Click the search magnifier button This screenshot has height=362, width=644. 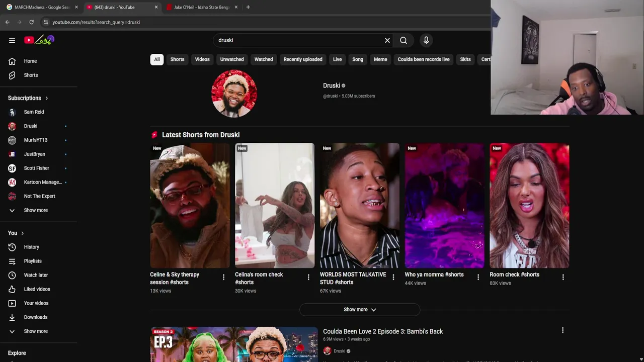coord(404,40)
